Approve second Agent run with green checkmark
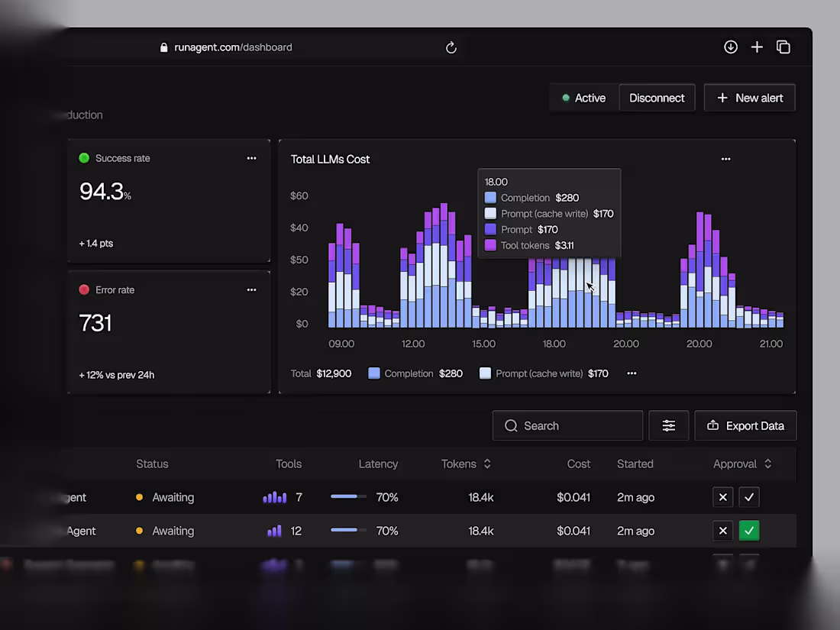Image resolution: width=840 pixels, height=630 pixels. click(749, 531)
